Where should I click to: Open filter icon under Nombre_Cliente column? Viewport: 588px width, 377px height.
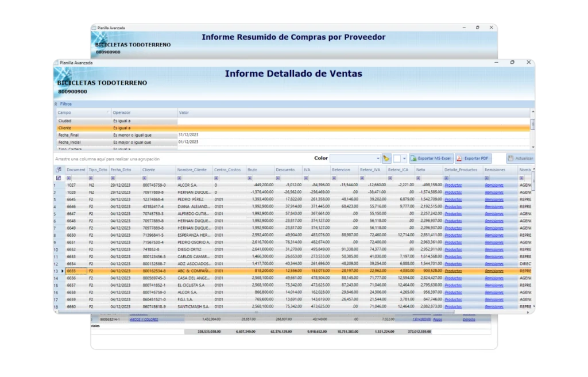179,178
